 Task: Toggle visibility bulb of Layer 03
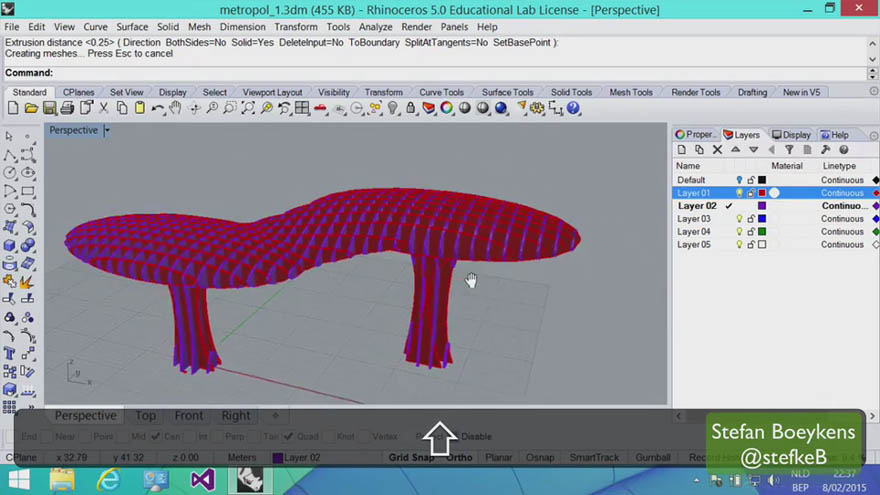[739, 219]
